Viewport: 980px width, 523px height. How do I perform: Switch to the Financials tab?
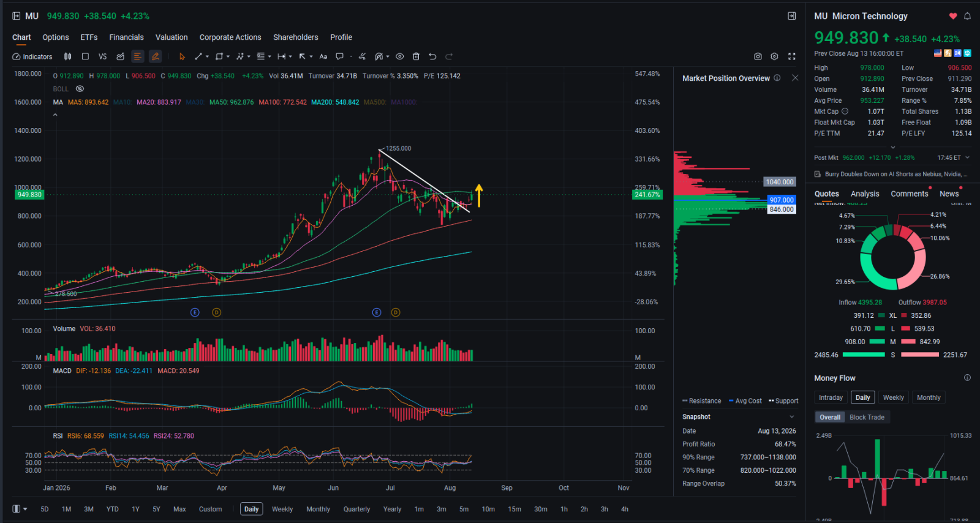[x=126, y=37]
